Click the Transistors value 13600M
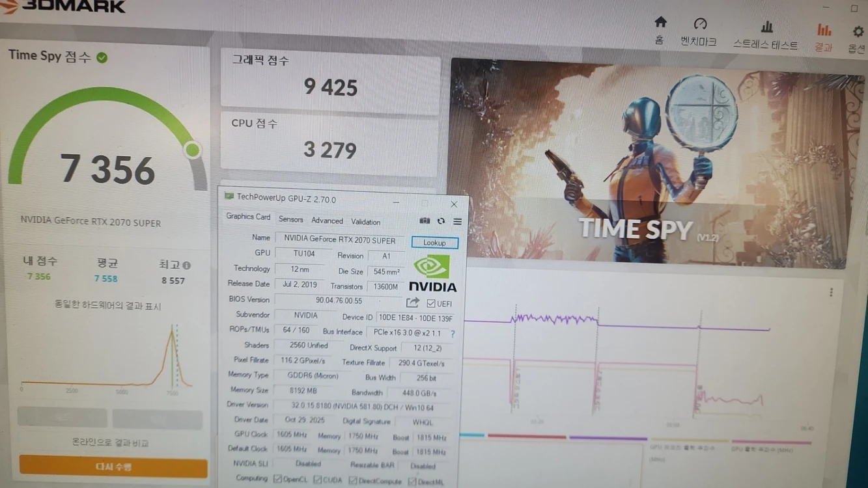 tap(385, 287)
